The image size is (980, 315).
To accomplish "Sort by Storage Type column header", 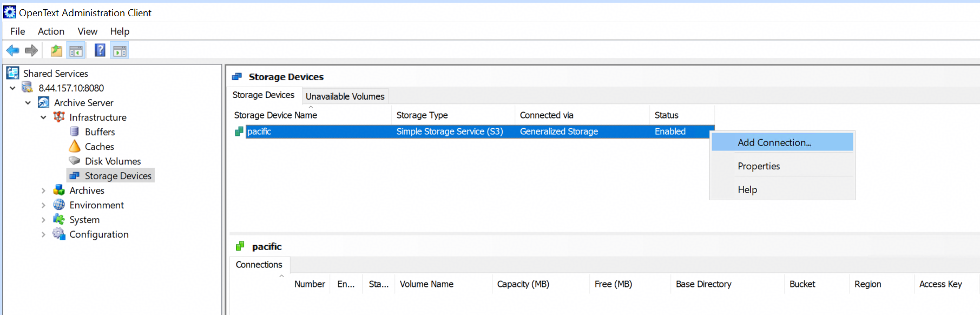I will click(x=453, y=115).
